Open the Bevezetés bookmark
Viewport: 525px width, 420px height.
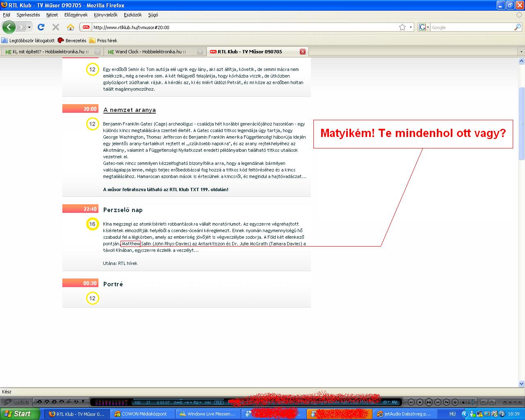(72, 41)
